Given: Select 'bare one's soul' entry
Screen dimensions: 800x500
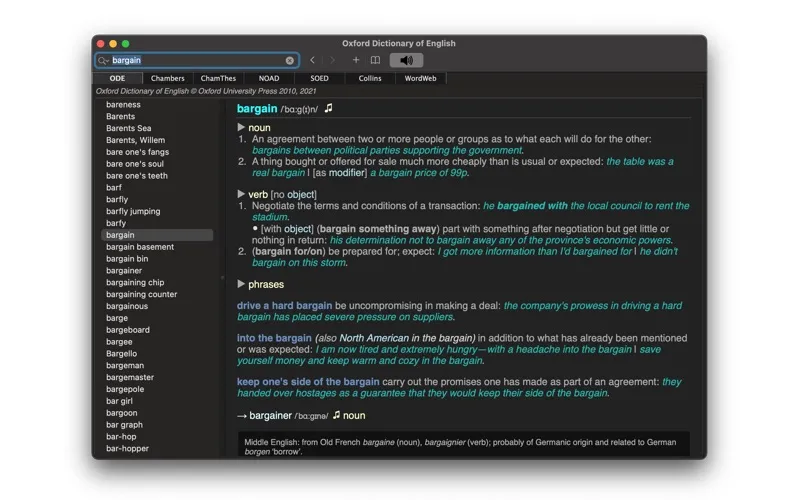Looking at the screenshot, I should (135, 164).
